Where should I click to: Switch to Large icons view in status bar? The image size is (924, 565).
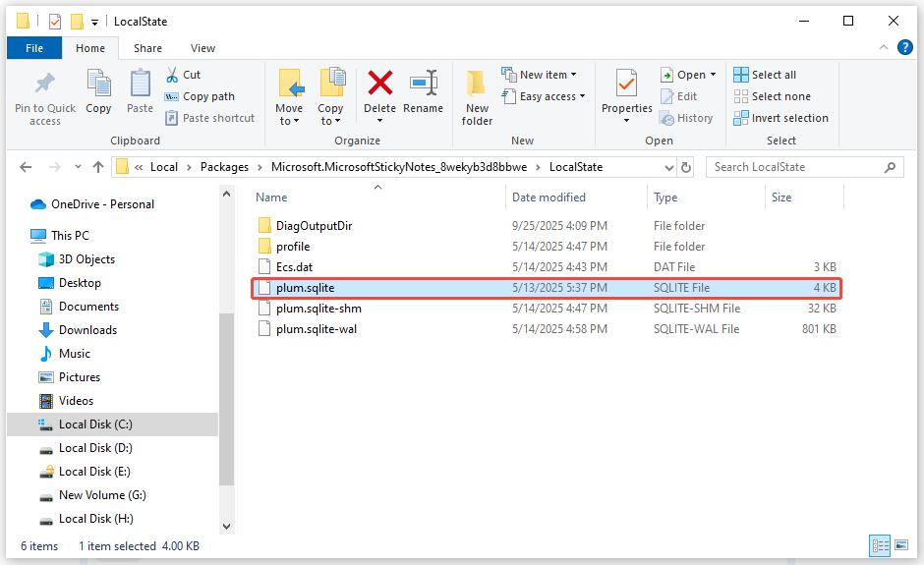(x=901, y=545)
